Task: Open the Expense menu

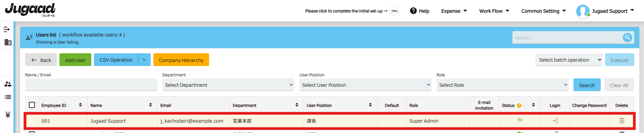Action: click(x=454, y=11)
